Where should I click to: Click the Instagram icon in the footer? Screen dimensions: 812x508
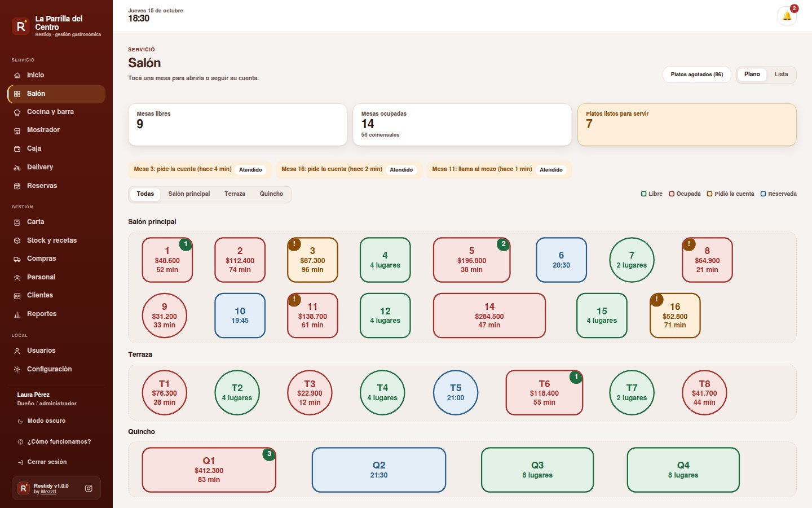(89, 488)
